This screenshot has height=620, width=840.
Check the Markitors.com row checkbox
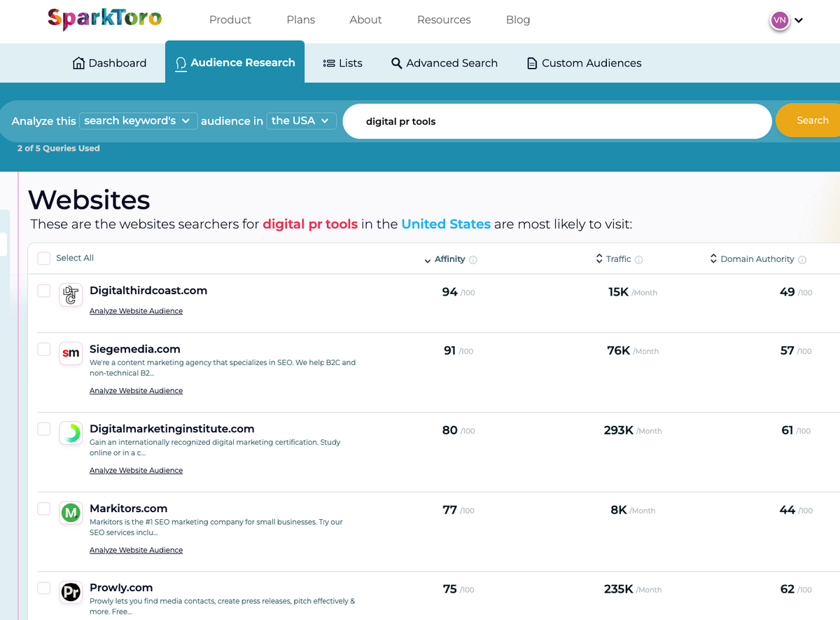point(43,509)
